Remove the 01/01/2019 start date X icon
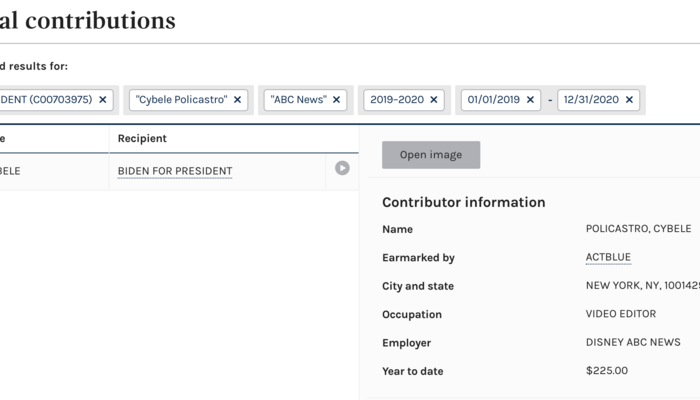 click(529, 100)
